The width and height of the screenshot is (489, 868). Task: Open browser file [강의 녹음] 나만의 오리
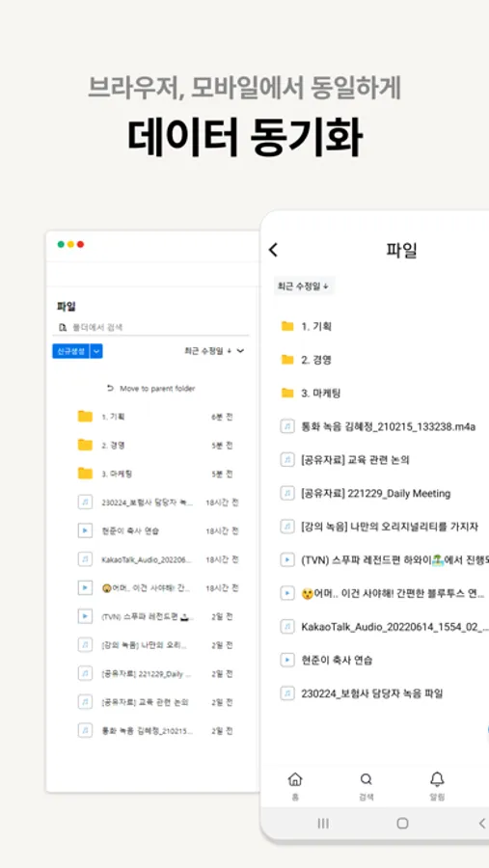coord(156,645)
